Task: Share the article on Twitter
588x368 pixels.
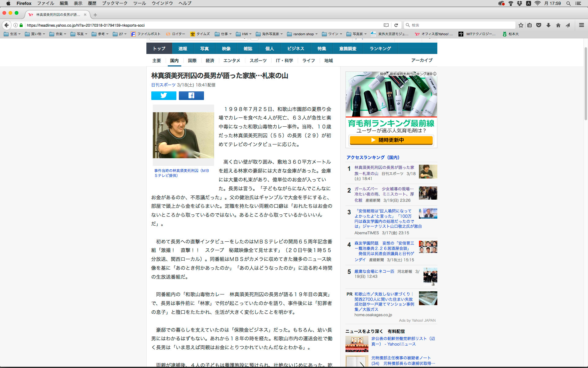Action: click(x=164, y=96)
